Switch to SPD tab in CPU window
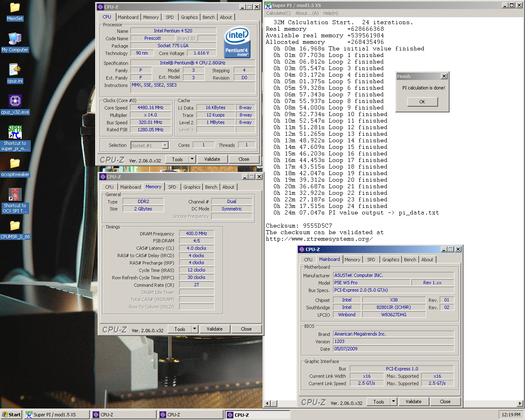The width and height of the screenshot is (525, 420). click(170, 17)
